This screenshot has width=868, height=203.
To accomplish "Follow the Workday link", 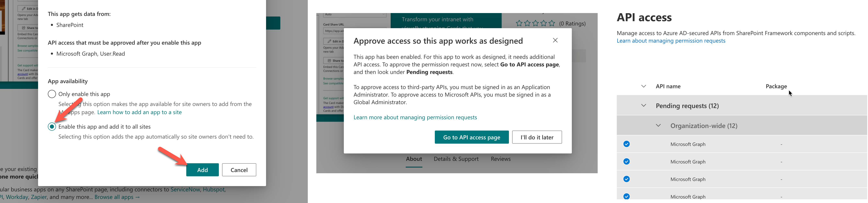I will 17,197.
